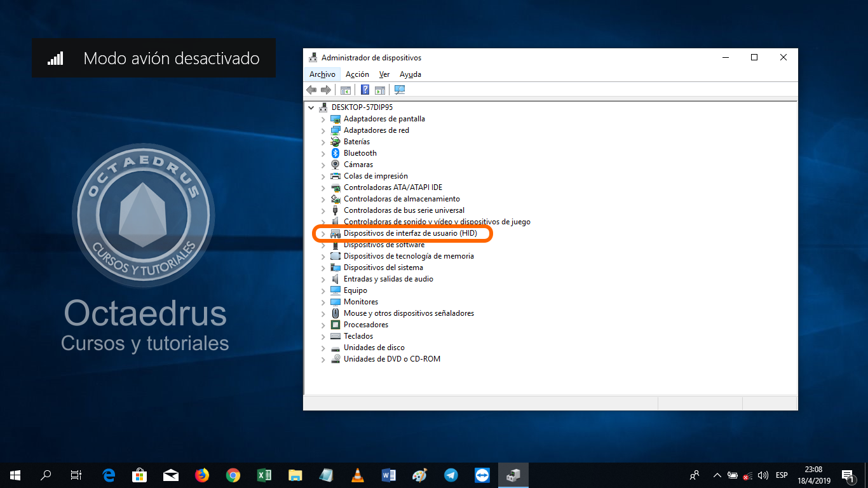Expand Controladoras de bus serie universal

click(323, 210)
